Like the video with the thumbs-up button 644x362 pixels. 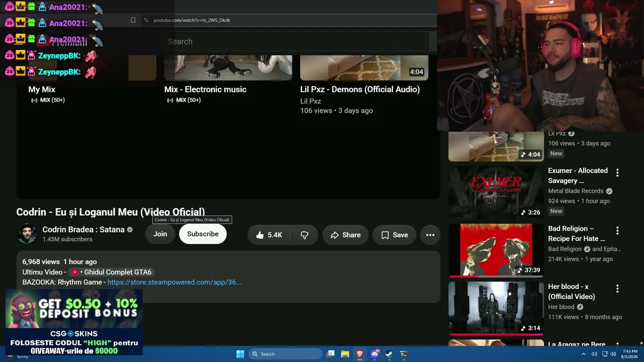click(x=269, y=235)
